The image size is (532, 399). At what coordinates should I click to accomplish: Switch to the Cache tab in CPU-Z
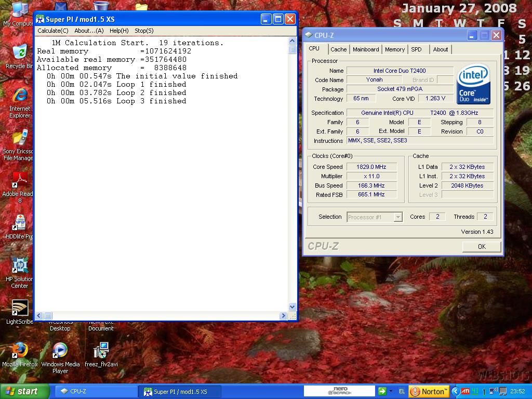point(339,49)
